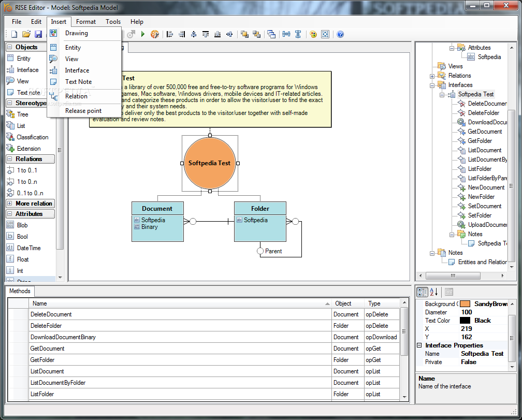Collapse the Interface Properties category
Viewport: 522px width, 420px height.
(419, 345)
